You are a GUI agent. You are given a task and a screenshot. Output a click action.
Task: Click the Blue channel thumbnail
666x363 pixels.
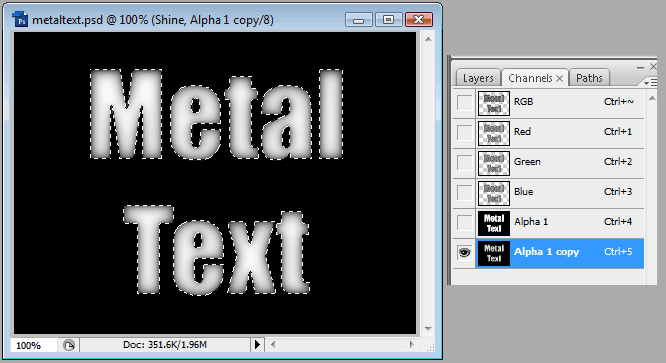point(494,194)
